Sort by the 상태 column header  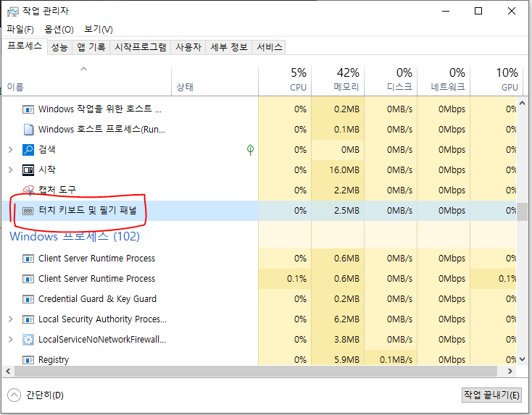[x=215, y=80]
